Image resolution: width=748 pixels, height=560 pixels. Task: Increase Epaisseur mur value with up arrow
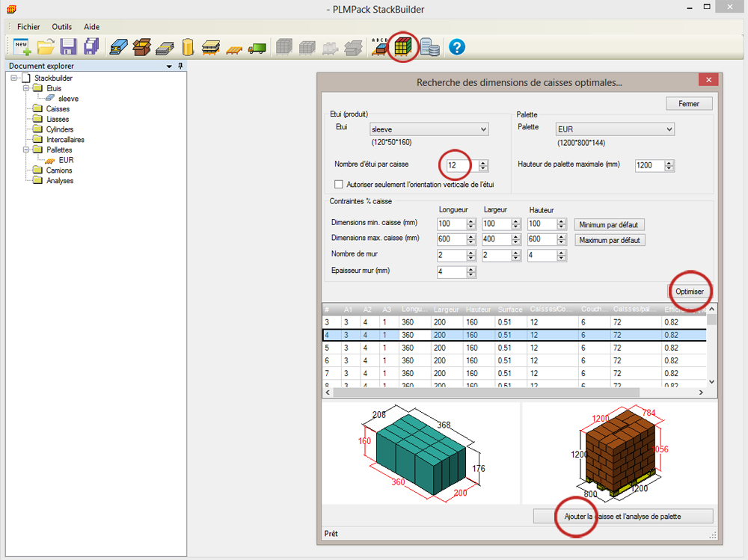[471, 269]
